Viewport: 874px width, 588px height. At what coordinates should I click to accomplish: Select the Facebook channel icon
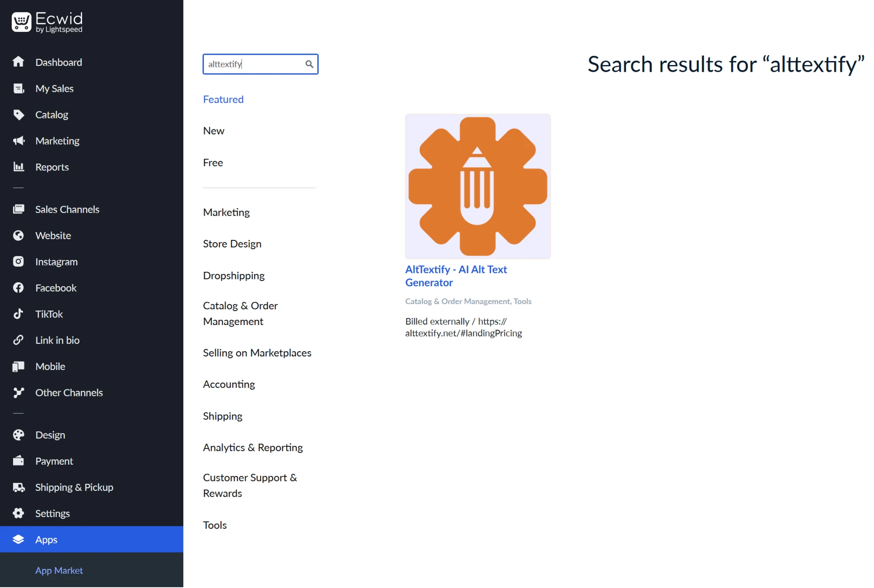point(19,287)
